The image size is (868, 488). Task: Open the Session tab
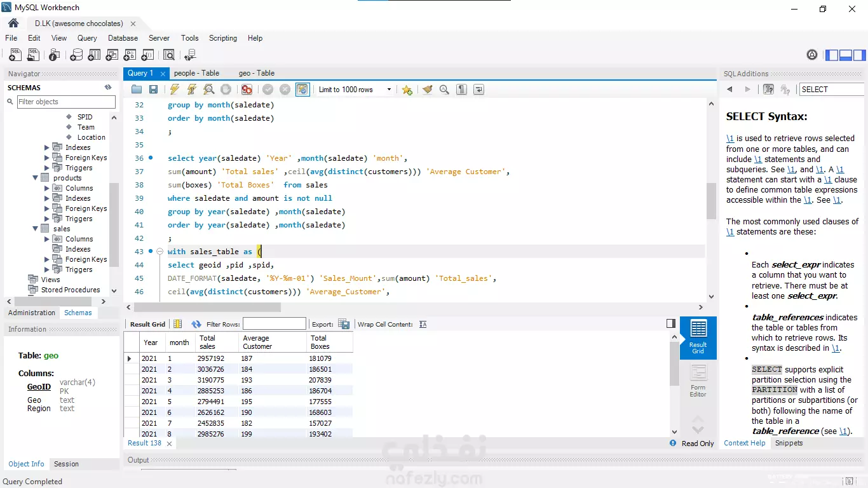point(66,464)
